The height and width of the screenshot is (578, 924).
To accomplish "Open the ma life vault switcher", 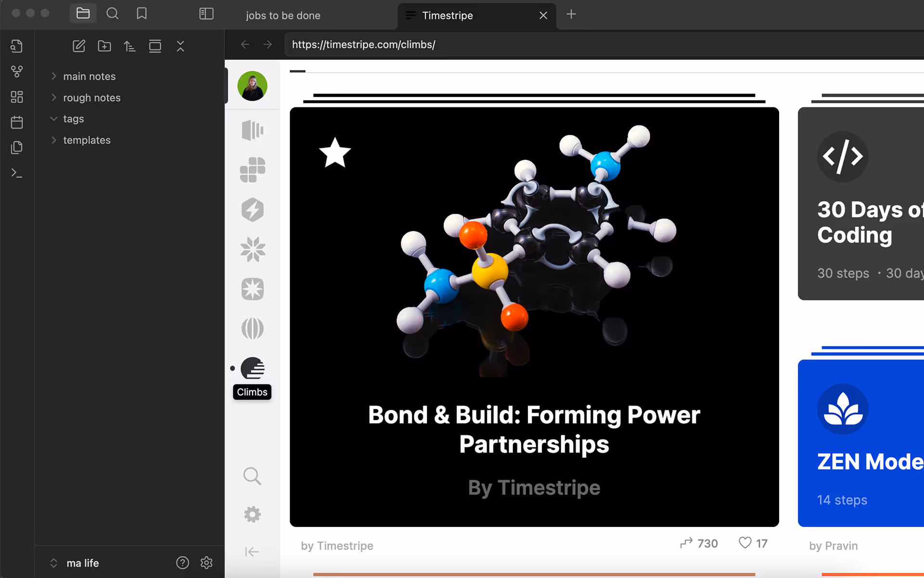I will pyautogui.click(x=75, y=563).
